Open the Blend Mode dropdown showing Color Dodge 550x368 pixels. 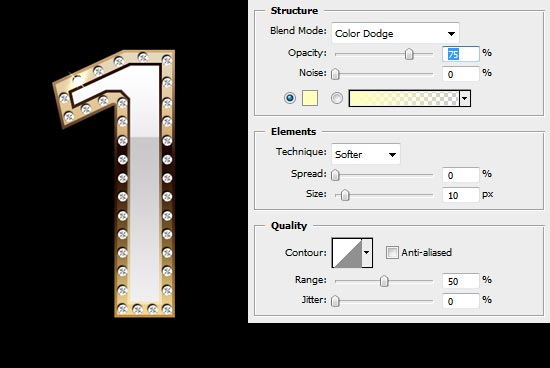tap(395, 33)
